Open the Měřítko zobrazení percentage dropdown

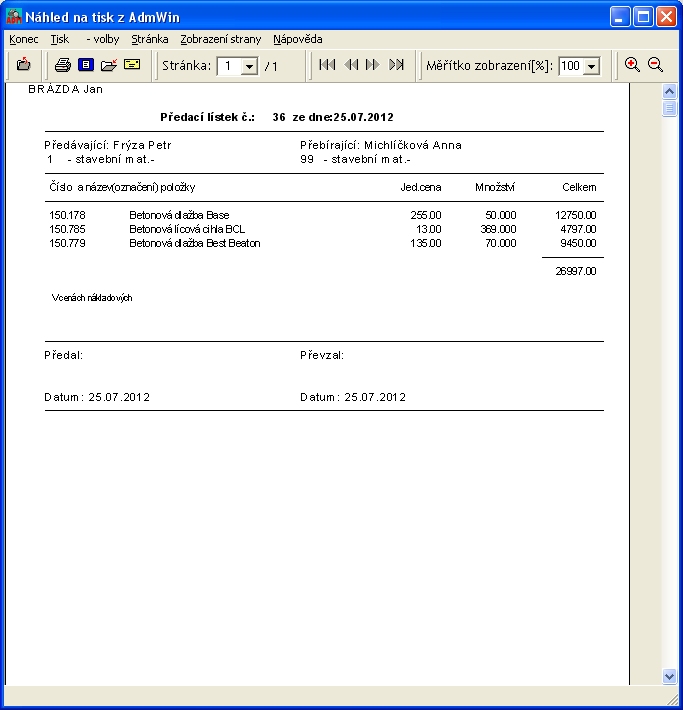pyautogui.click(x=591, y=67)
